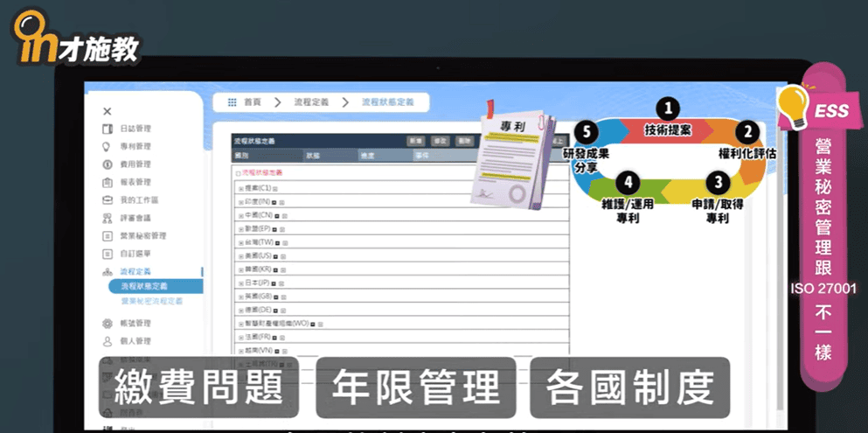This screenshot has height=433, width=868.
Task: Select the 中國(CN) tree entry
Action: pos(257,214)
